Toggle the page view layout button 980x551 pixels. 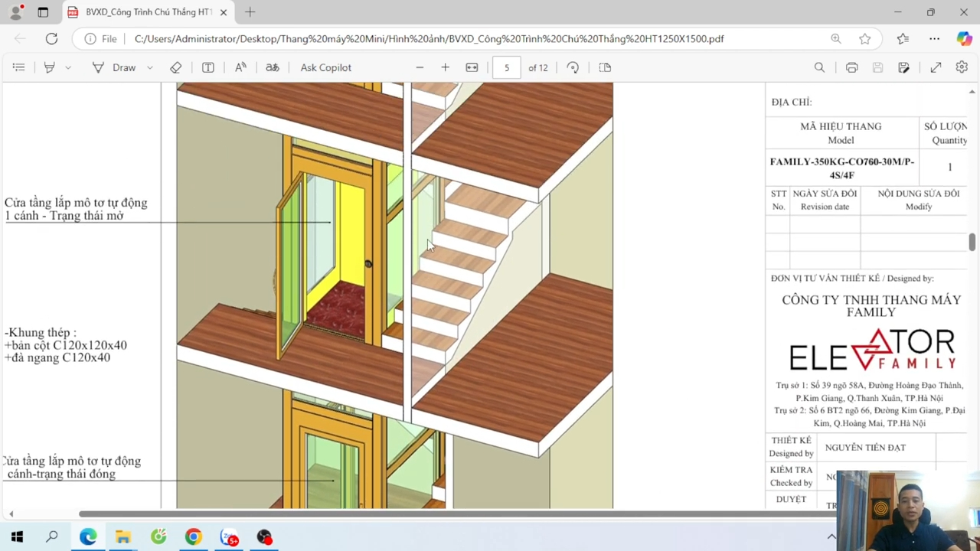tap(605, 67)
